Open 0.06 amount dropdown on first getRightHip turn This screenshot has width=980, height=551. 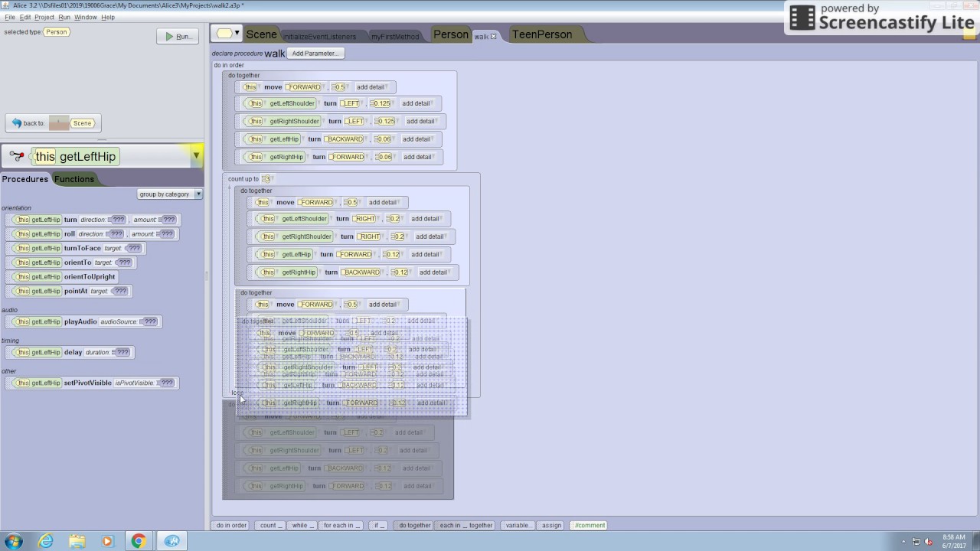[x=384, y=157]
